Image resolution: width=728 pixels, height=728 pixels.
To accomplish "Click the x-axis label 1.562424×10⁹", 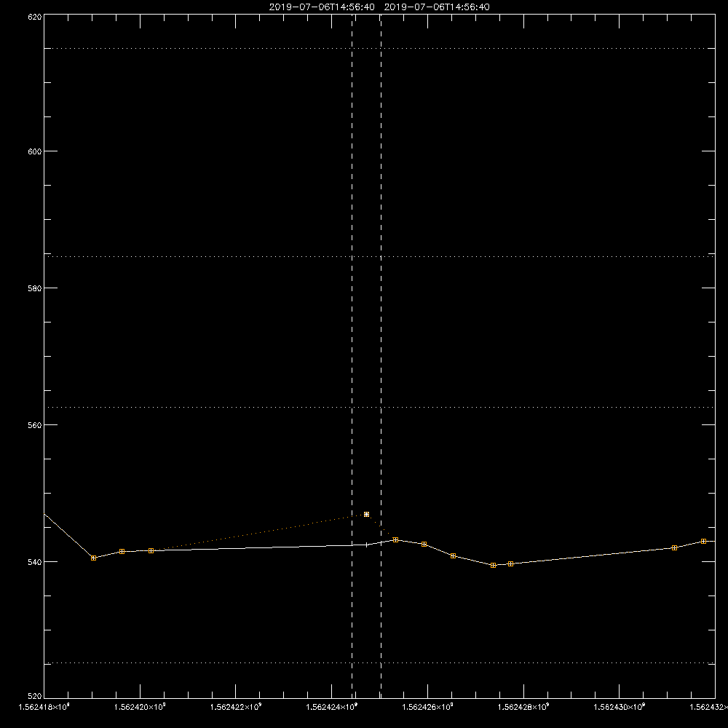I will (x=332, y=707).
